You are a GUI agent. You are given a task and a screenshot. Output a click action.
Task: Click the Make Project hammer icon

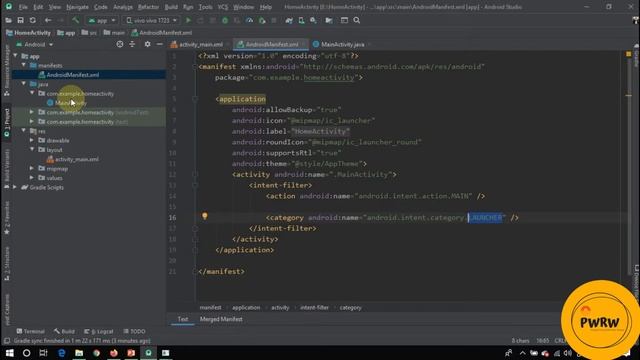76,20
